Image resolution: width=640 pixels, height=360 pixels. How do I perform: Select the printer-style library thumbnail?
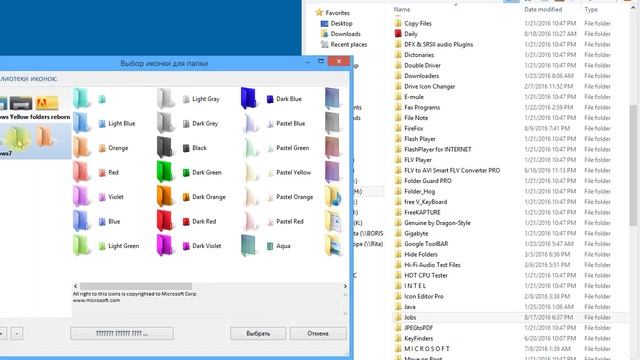[x=21, y=103]
